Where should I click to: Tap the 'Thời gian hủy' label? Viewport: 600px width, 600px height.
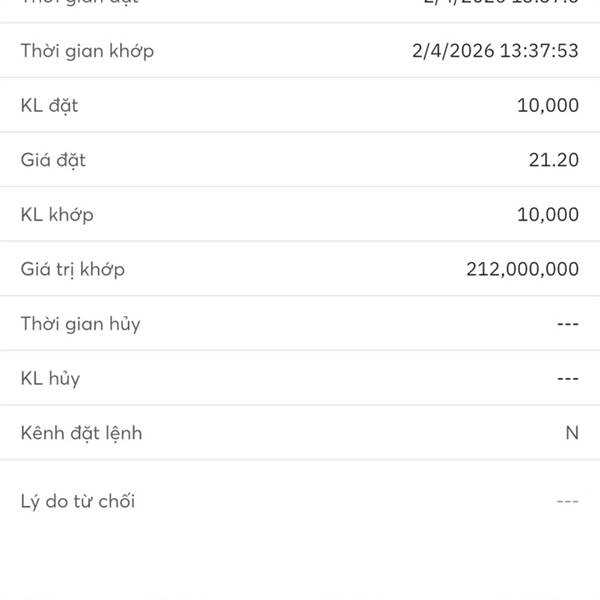coord(80,324)
